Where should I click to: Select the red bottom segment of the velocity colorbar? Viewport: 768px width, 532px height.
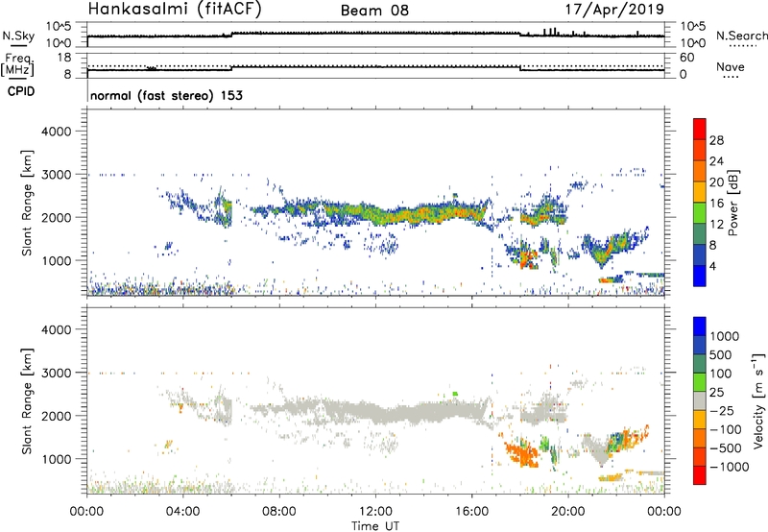(700, 475)
